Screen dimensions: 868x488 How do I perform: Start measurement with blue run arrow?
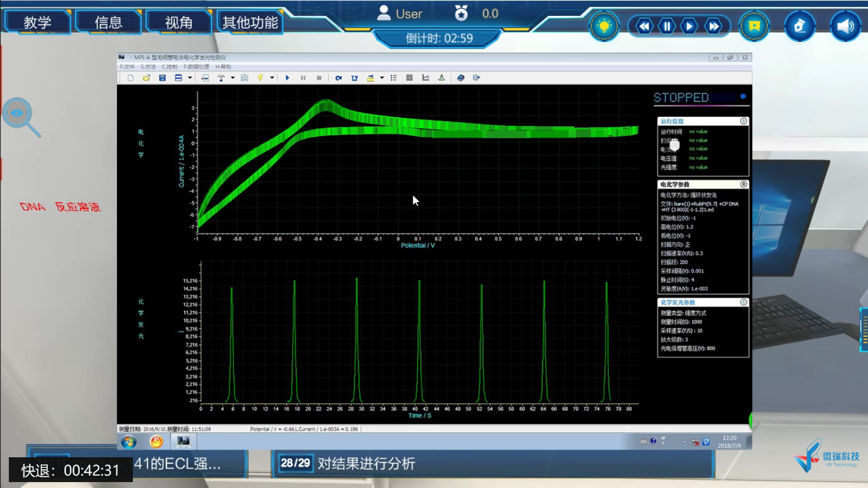coord(288,78)
